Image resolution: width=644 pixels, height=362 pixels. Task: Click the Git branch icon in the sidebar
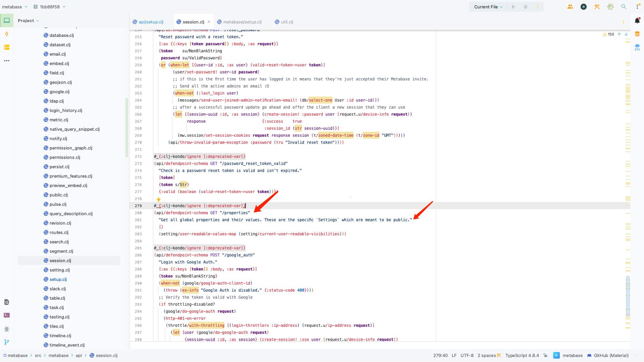point(7,342)
